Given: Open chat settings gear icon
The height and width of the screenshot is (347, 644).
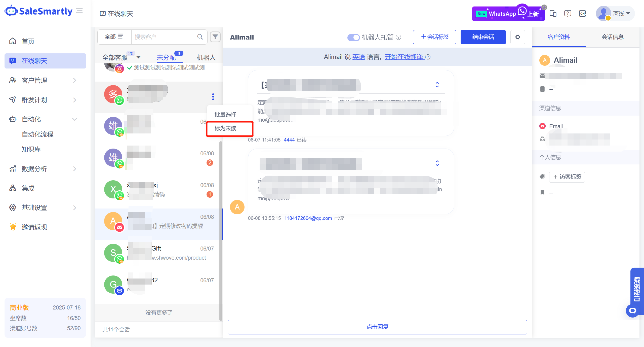Looking at the screenshot, I should pos(517,37).
